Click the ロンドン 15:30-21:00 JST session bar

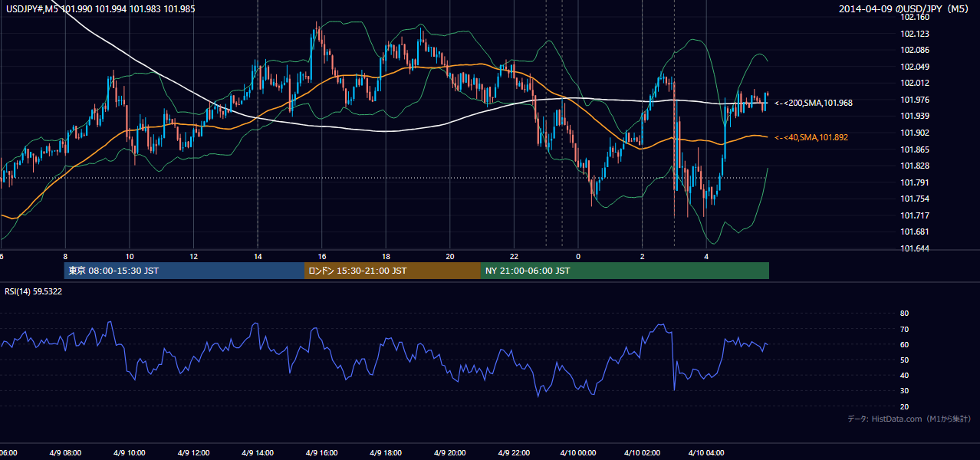pyautogui.click(x=393, y=271)
